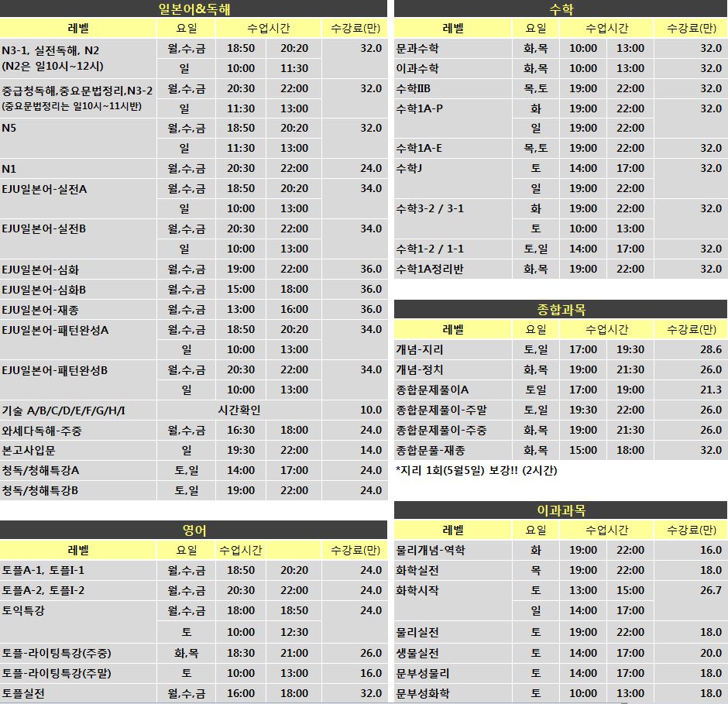Click the 개념-정치 cell

click(x=453, y=369)
